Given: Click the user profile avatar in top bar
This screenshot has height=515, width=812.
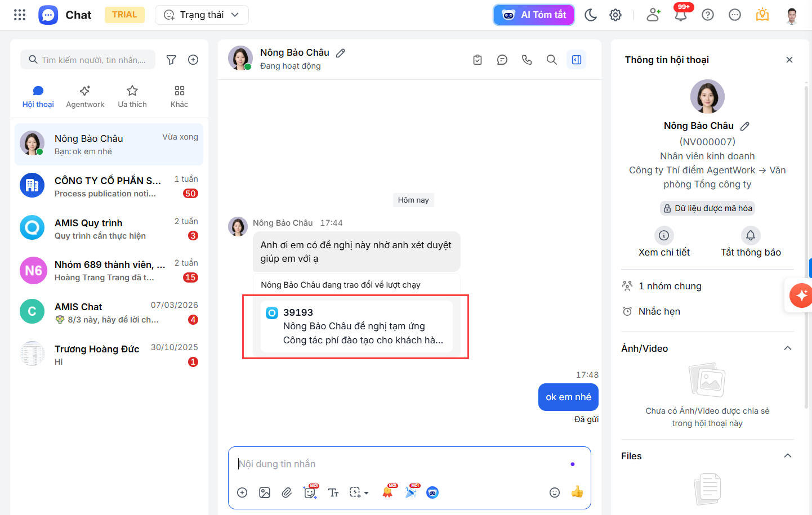Looking at the screenshot, I should (792, 15).
